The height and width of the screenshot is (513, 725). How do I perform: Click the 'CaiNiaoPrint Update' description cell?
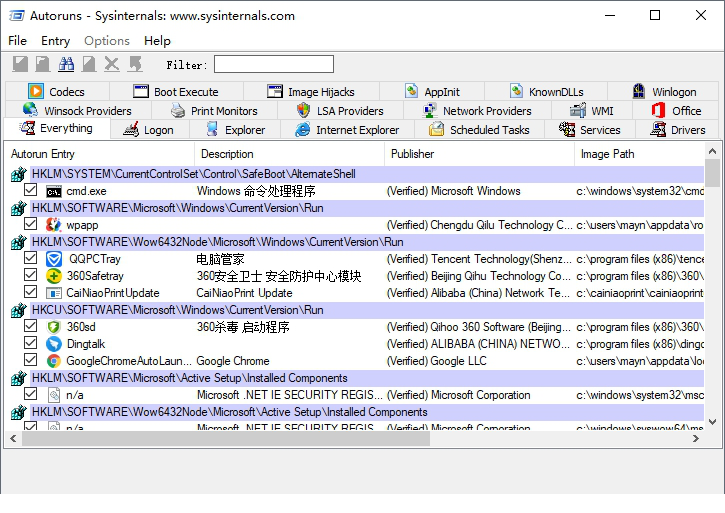[x=244, y=293]
